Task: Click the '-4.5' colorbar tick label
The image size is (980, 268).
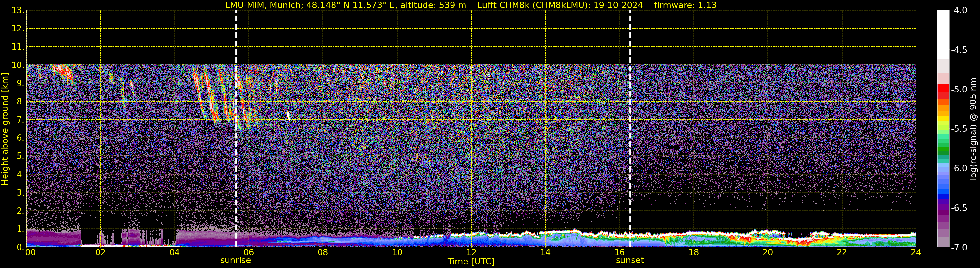Action: click(x=959, y=50)
